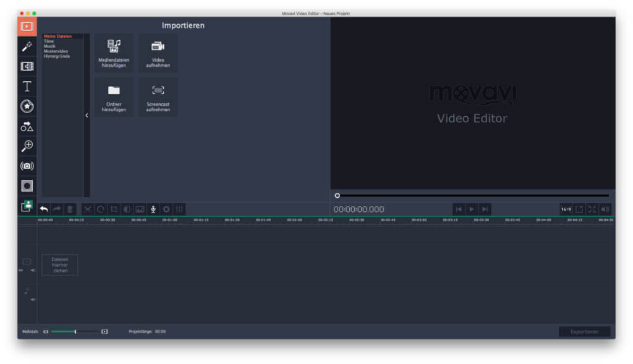This screenshot has width=633, height=364.
Task: Jump to previous frame in player
Action: tap(459, 209)
